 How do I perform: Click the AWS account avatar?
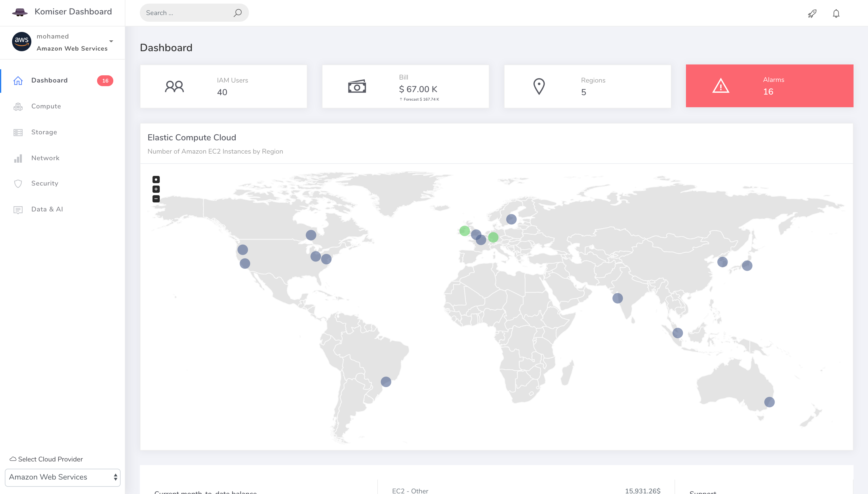(22, 42)
